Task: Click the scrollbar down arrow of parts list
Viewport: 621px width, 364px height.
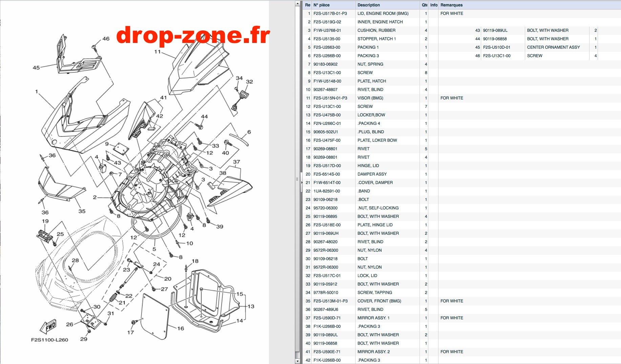Action: pyautogui.click(x=298, y=361)
